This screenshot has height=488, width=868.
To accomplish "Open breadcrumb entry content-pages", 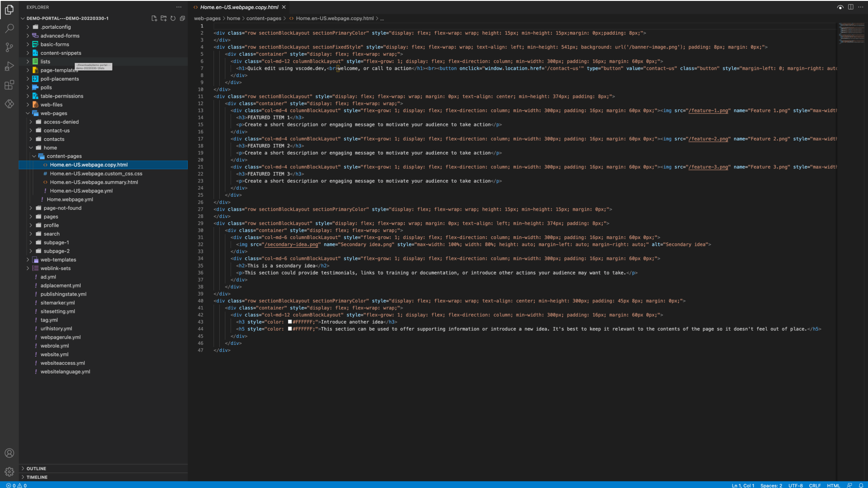I will (x=263, y=18).
